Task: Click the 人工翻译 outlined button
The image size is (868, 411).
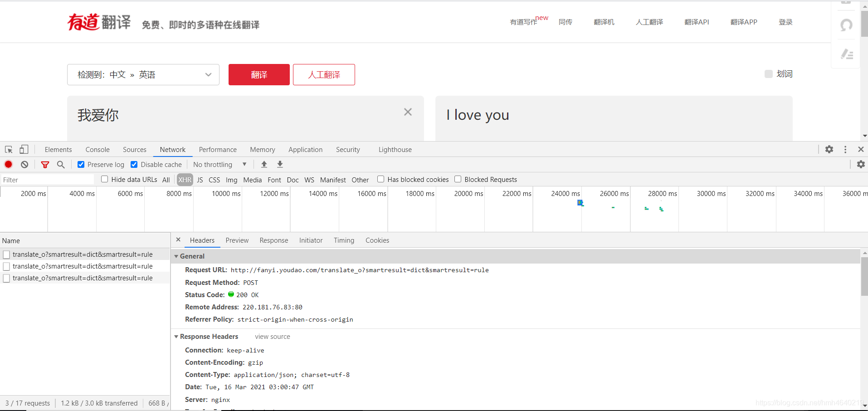Action: [324, 74]
